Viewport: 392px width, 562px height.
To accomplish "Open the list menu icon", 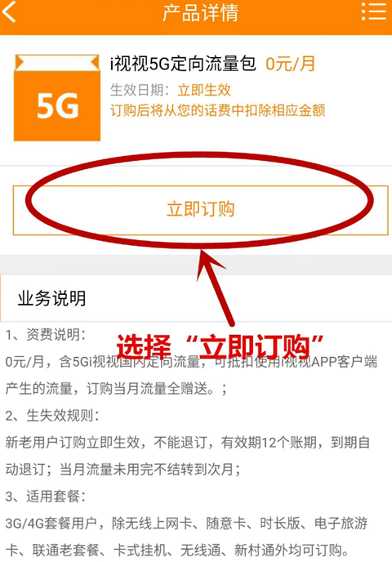I will [374, 11].
